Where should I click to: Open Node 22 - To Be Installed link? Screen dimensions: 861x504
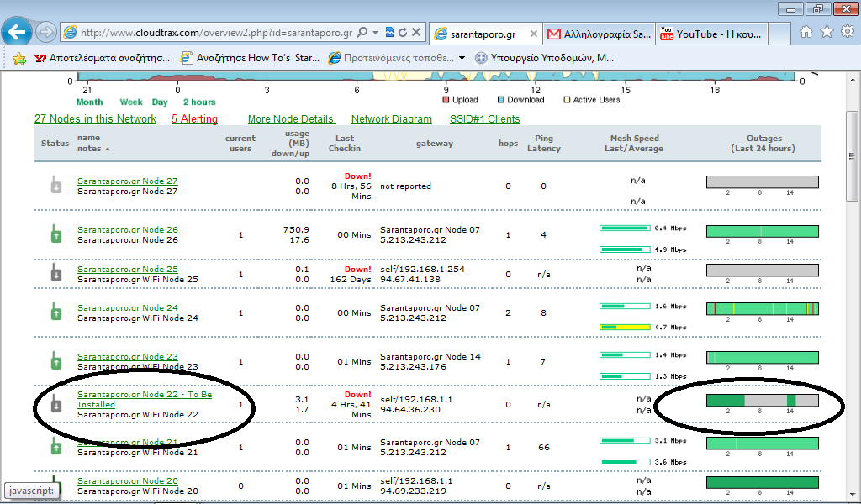tap(145, 400)
